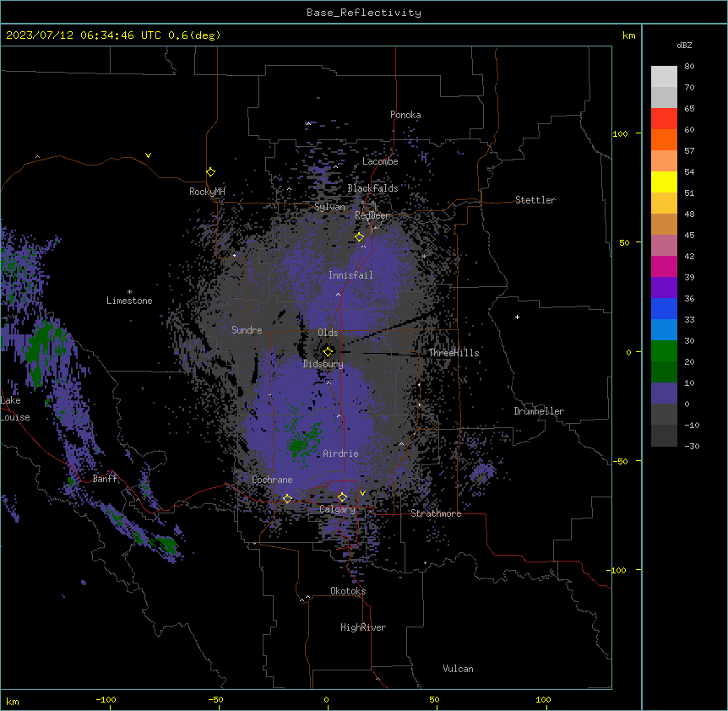Screen dimensions: 728x711
Task: Click the Lacombe city label
Action: [x=380, y=161]
